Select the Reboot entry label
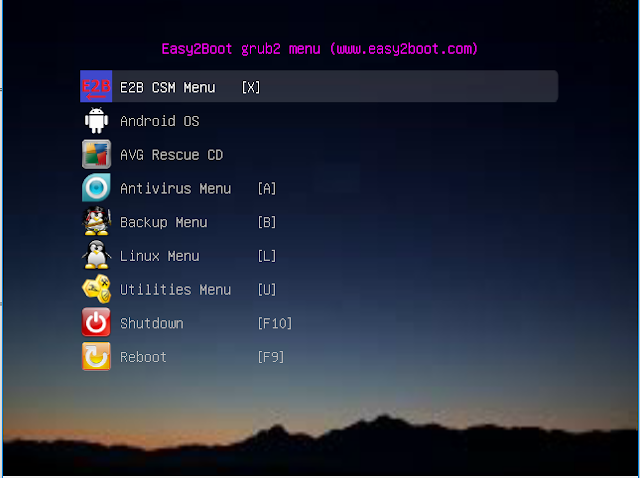640x478 pixels. [143, 357]
